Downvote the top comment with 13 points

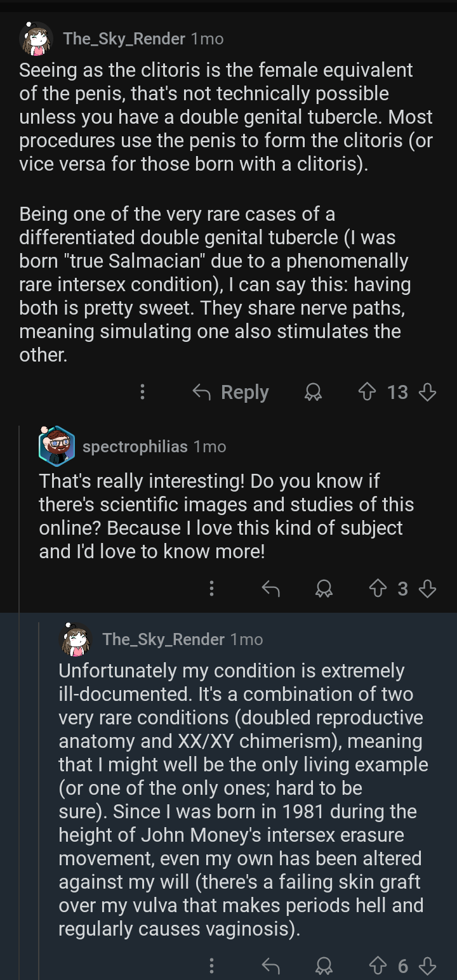pyautogui.click(x=428, y=393)
